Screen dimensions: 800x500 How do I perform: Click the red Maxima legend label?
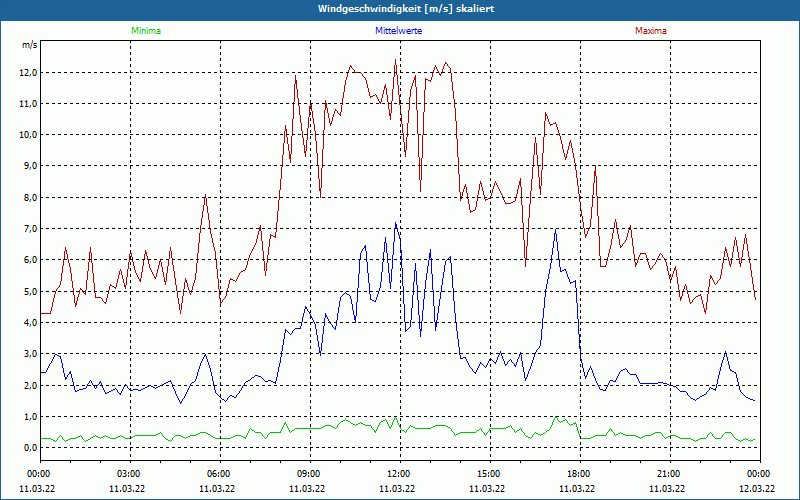click(x=651, y=31)
